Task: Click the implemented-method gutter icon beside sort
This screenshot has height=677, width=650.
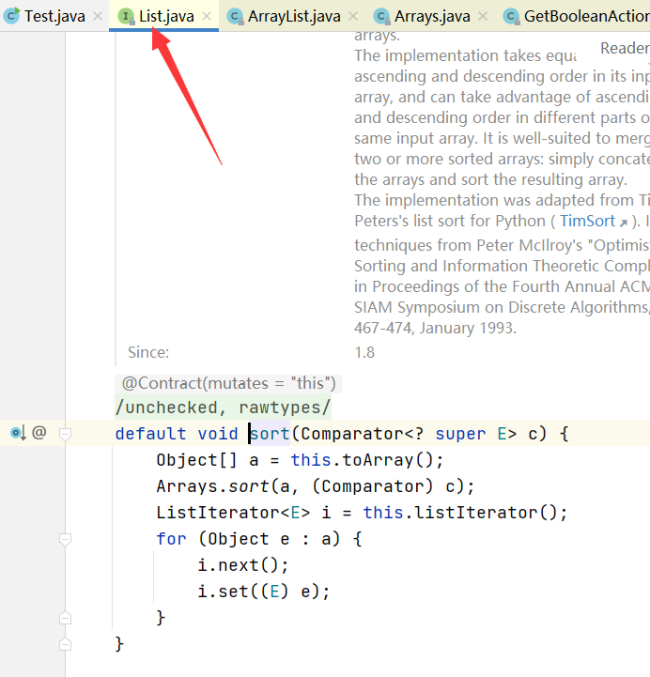Action: pos(18,433)
